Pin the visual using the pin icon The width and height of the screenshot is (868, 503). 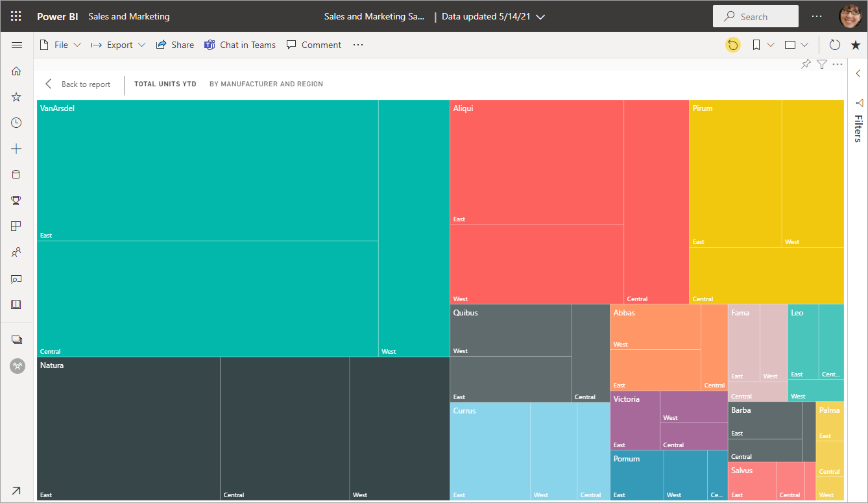[806, 64]
